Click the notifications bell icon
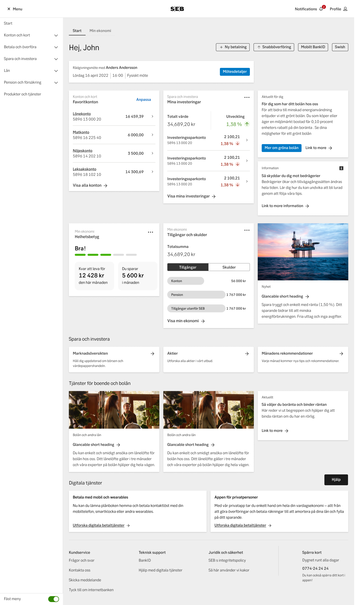This screenshot has height=605, width=364. click(321, 9)
